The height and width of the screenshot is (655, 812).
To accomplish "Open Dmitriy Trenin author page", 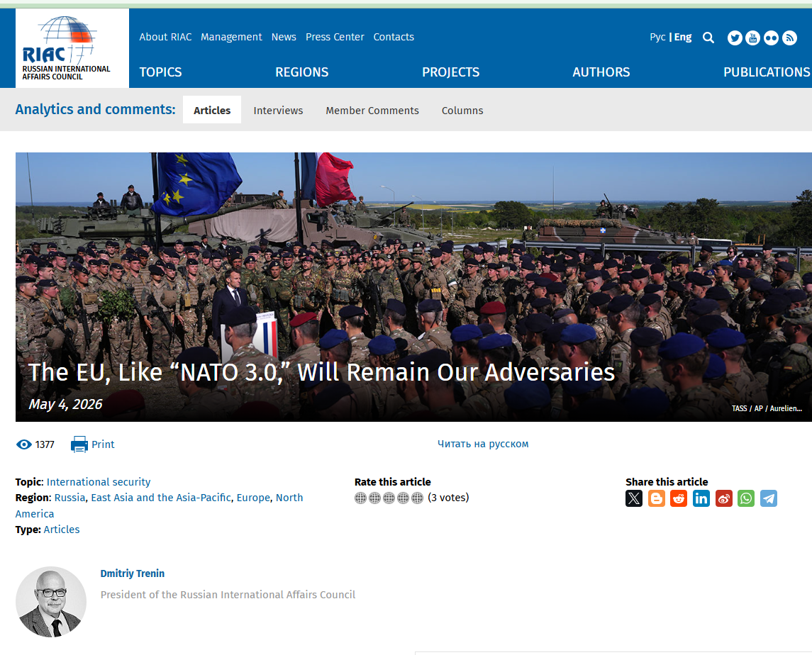I will (x=133, y=573).
